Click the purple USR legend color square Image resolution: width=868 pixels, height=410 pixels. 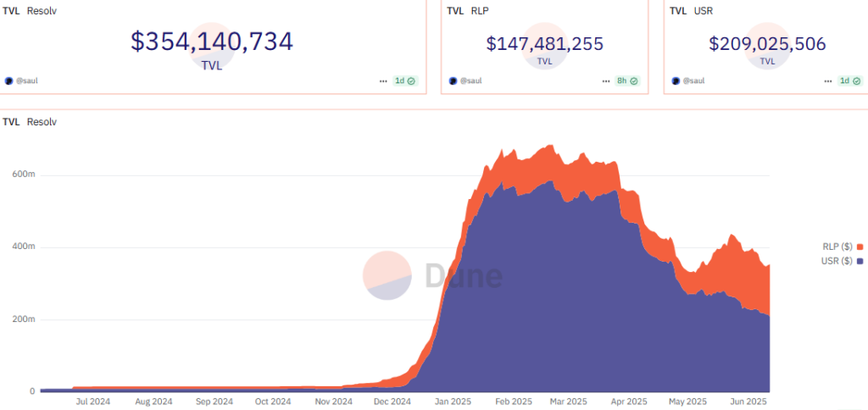(860, 261)
